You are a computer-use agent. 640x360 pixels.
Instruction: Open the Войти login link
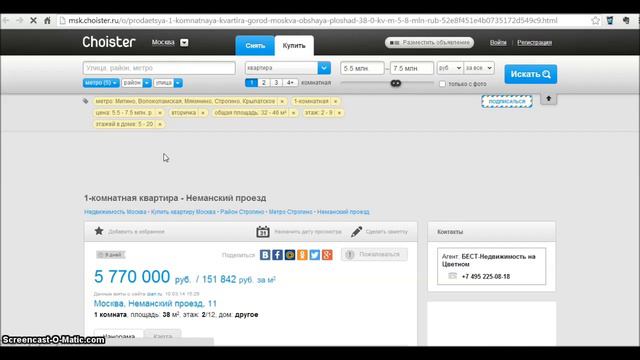click(498, 42)
